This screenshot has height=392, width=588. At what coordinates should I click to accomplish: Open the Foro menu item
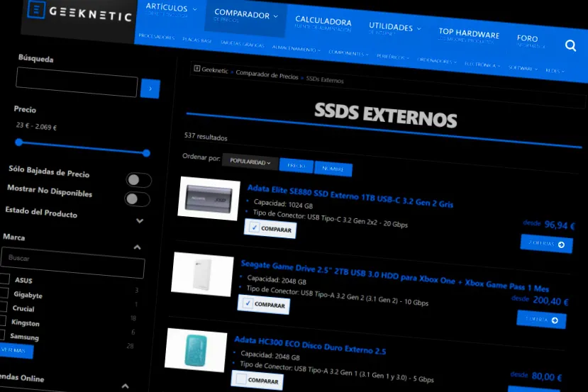[x=527, y=40]
